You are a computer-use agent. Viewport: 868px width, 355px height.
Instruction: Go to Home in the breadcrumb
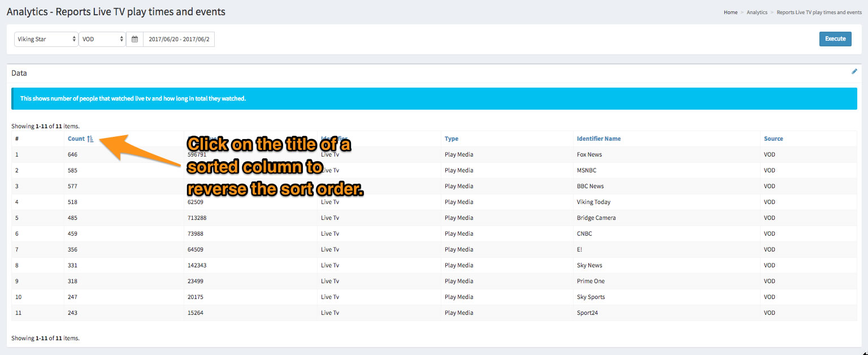730,12
